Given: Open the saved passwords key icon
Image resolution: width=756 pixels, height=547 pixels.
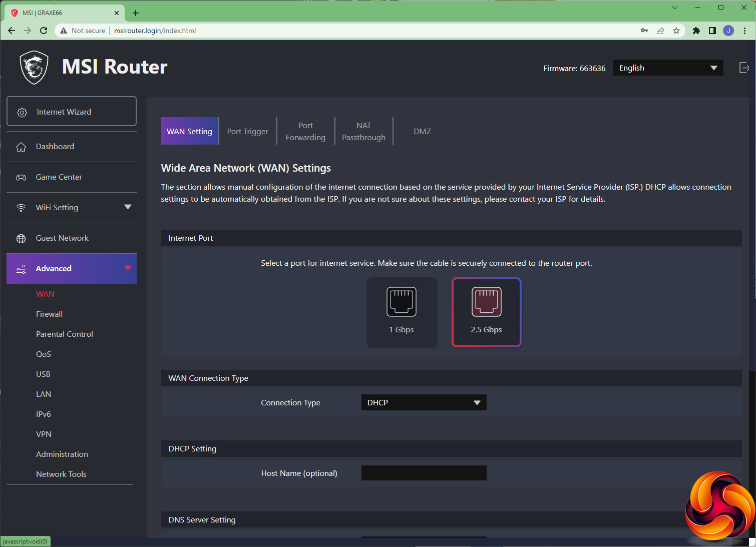Looking at the screenshot, I should tap(644, 31).
